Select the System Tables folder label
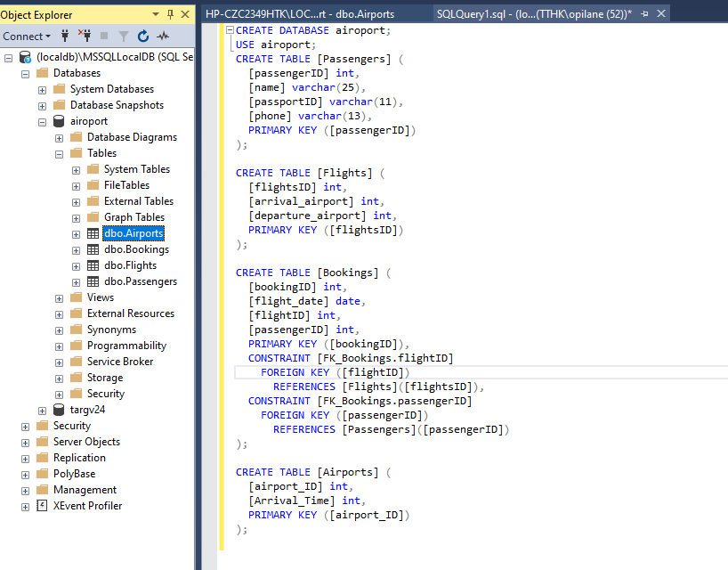 click(137, 169)
